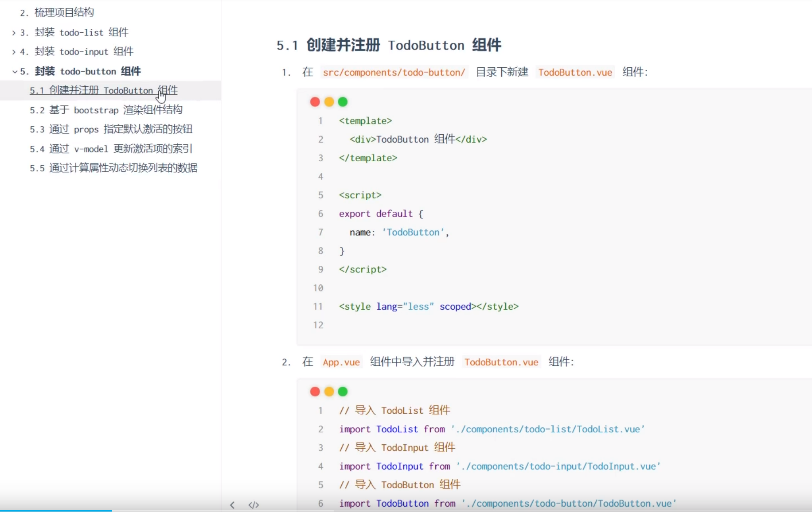
Task: Go to 5.3 通过 props 指定默认激活的按钮
Action: pos(111,129)
